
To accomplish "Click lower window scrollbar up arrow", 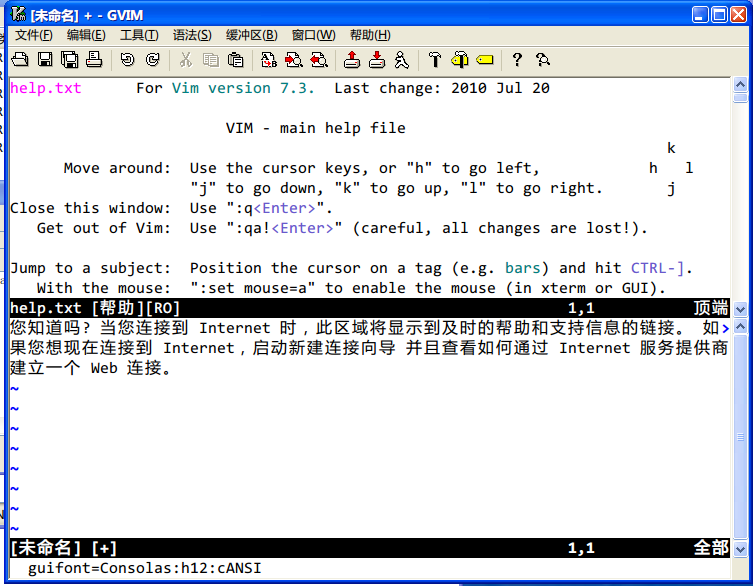I will click(x=741, y=327).
